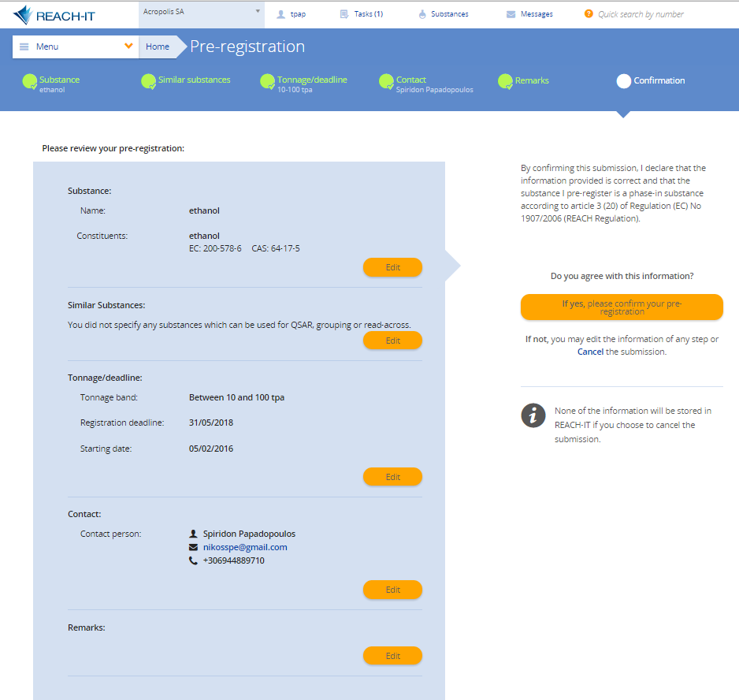
Task: Click the Confirmation step white circle
Action: [x=623, y=81]
